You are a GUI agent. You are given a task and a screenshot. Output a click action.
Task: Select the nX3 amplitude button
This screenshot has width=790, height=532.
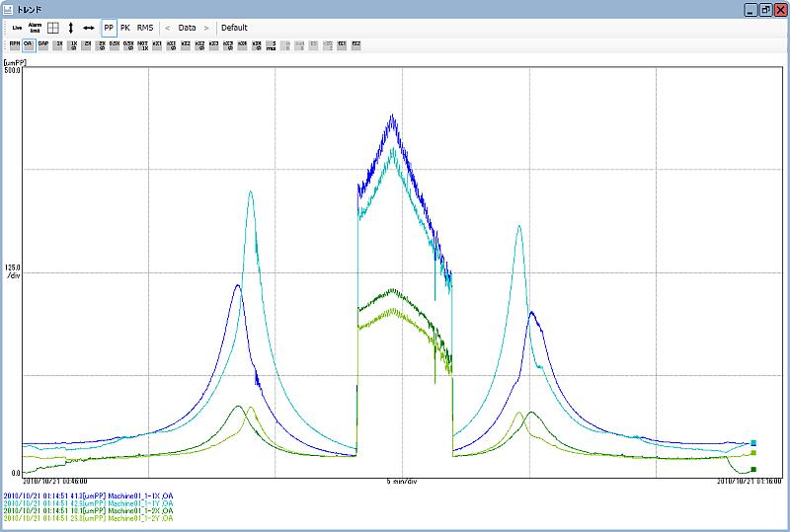[x=214, y=45]
